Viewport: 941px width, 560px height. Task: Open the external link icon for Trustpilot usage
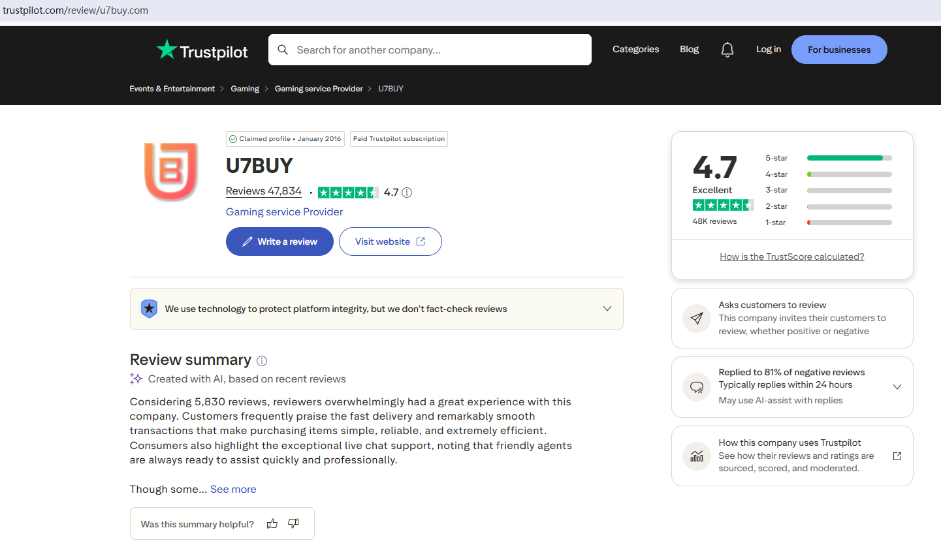[x=897, y=456]
